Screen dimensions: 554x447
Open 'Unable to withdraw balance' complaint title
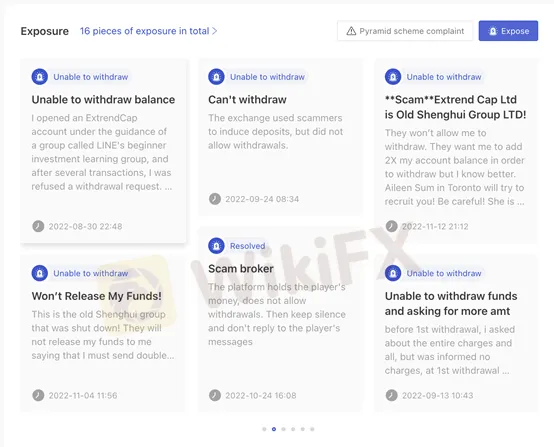click(x=103, y=100)
